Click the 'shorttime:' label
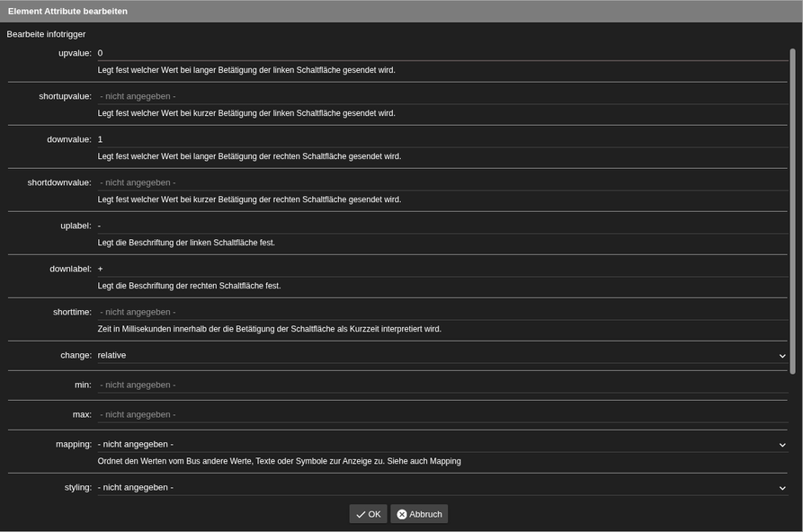 tap(72, 312)
